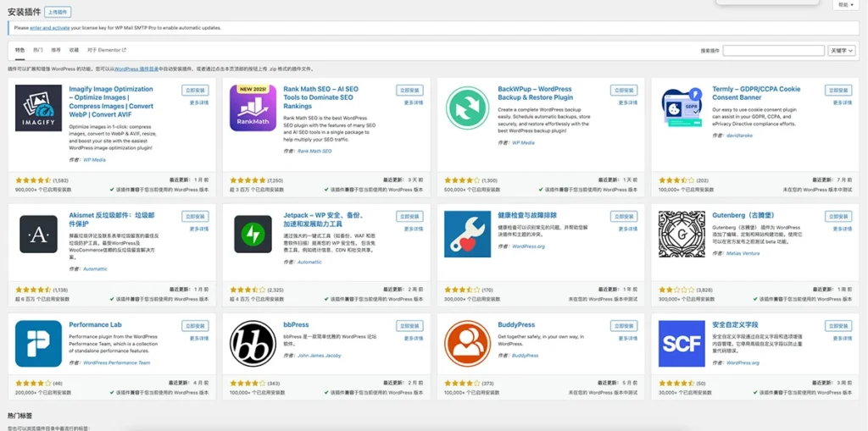Image resolution: width=868 pixels, height=431 pixels.
Task: Open 更多详情 for bbPress
Action: click(x=414, y=339)
